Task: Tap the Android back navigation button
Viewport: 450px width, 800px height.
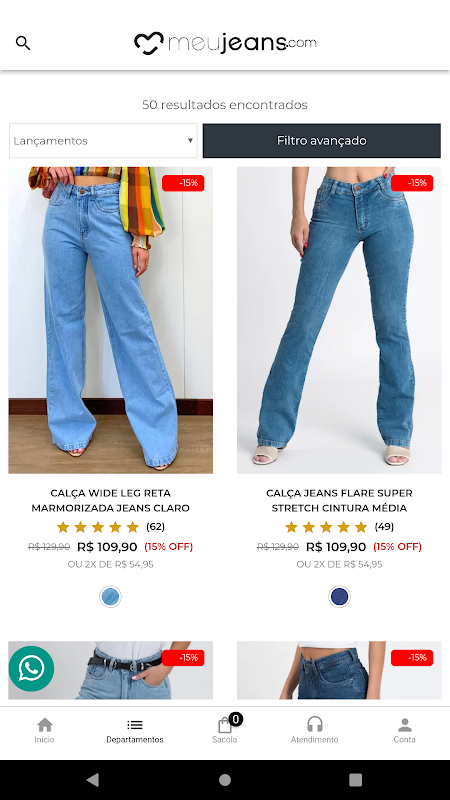Action: 93,779
